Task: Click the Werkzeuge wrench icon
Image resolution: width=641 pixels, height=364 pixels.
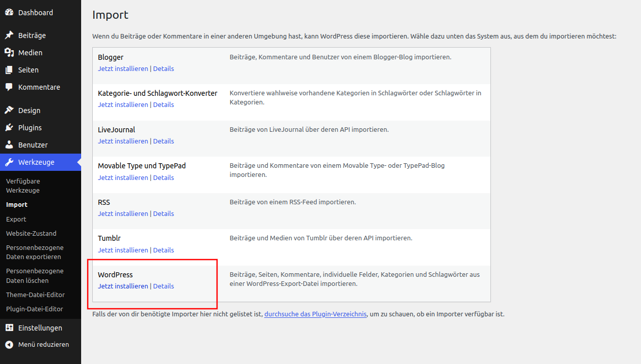Action: coord(9,162)
